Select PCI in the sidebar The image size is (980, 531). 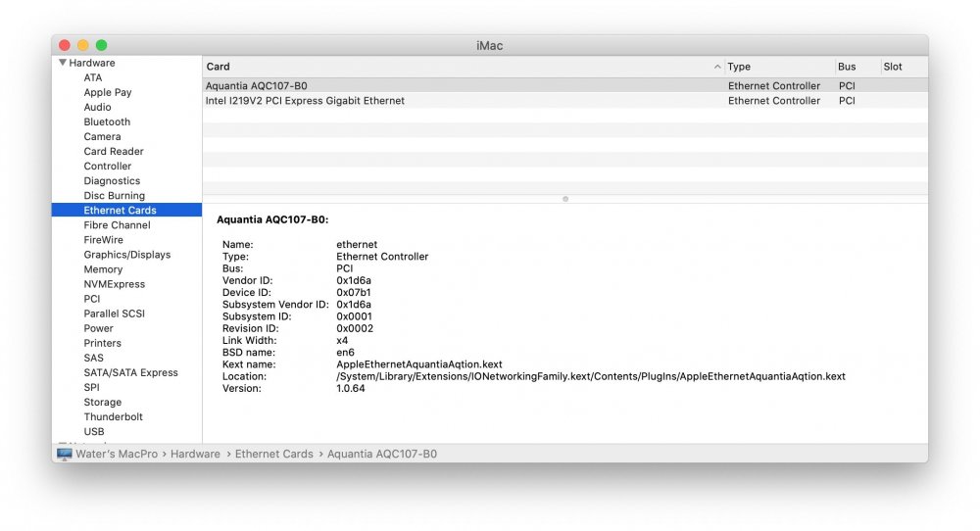tap(92, 299)
